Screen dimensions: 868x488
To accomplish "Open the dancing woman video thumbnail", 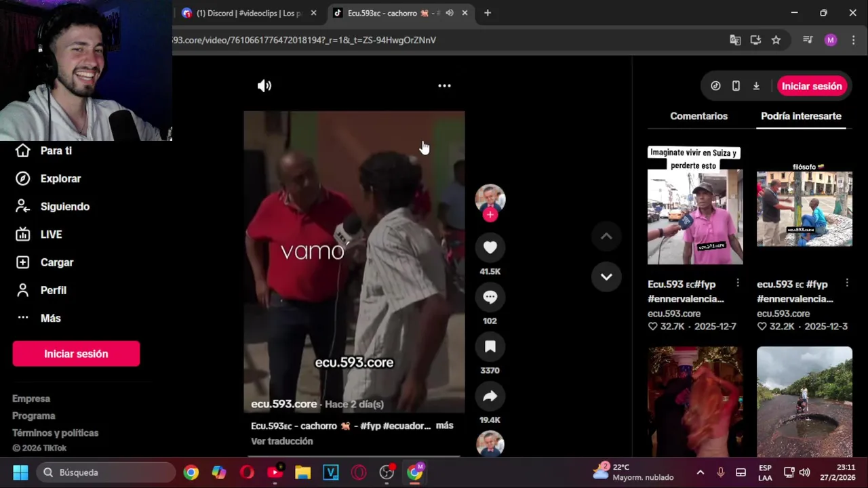I will (x=695, y=402).
